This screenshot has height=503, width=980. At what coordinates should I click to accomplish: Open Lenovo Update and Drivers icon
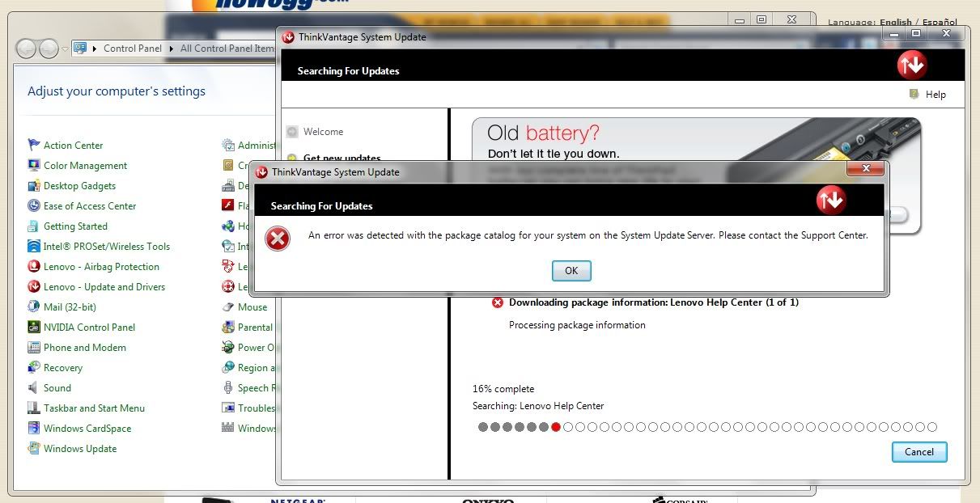pyautogui.click(x=33, y=287)
